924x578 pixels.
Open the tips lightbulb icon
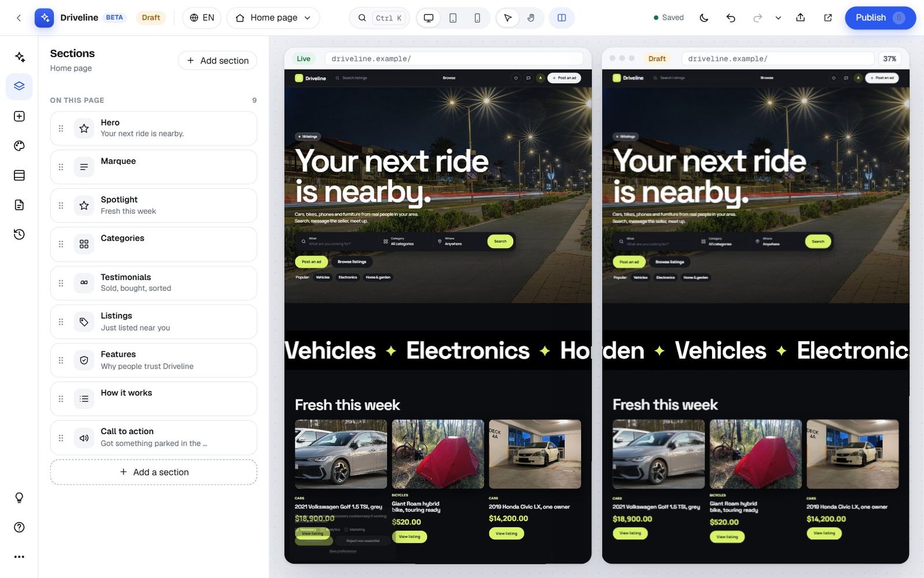click(19, 498)
